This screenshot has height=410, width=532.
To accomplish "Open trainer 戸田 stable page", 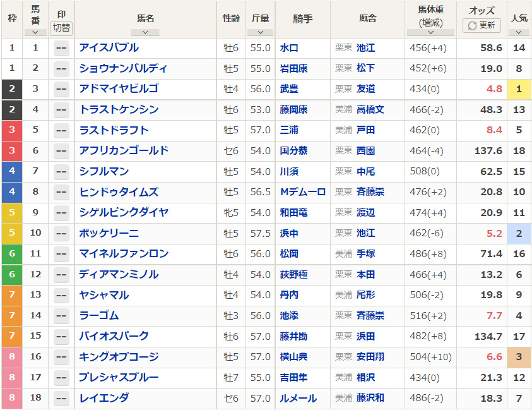I will pos(366,130).
